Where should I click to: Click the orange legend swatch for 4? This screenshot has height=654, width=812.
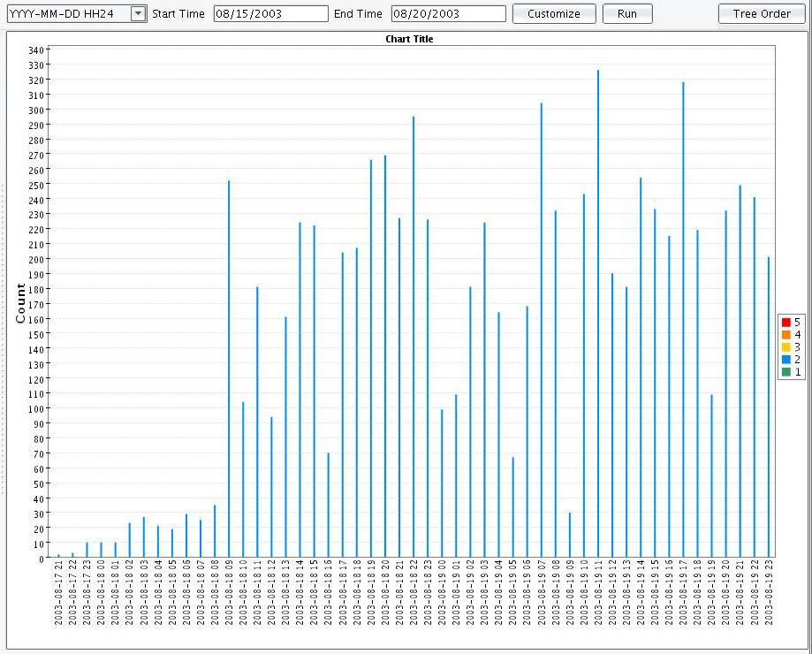(785, 335)
